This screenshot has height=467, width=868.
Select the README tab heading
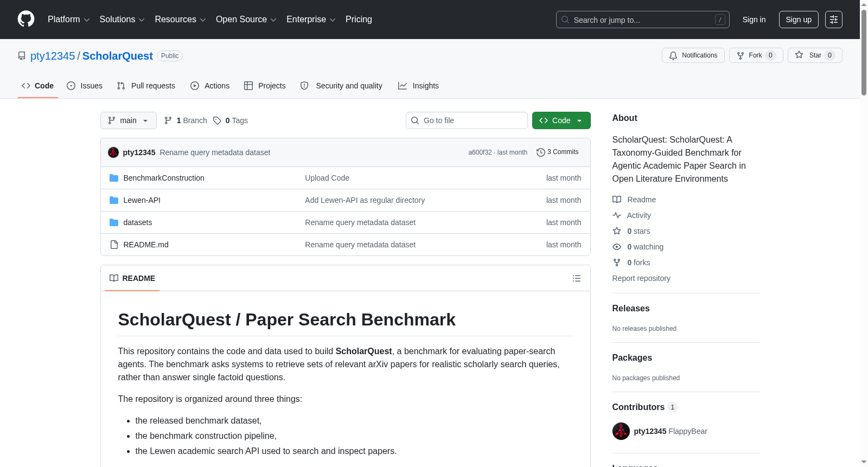point(132,278)
